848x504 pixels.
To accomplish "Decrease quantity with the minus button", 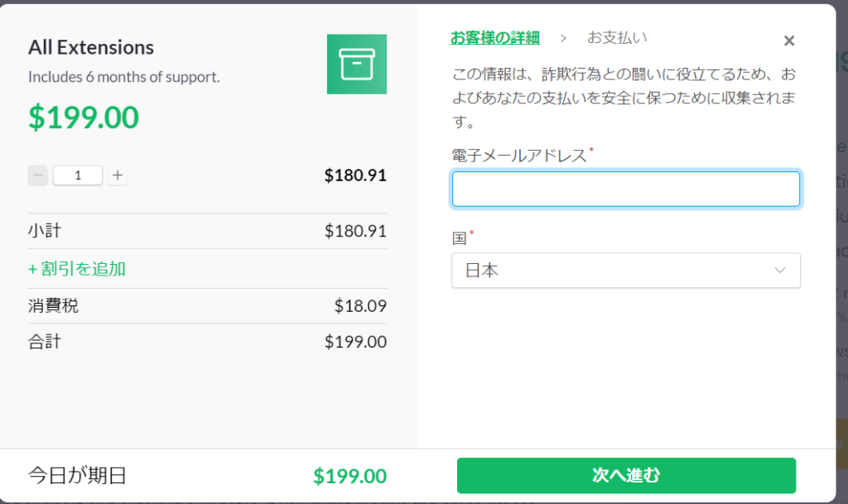I will pyautogui.click(x=38, y=175).
